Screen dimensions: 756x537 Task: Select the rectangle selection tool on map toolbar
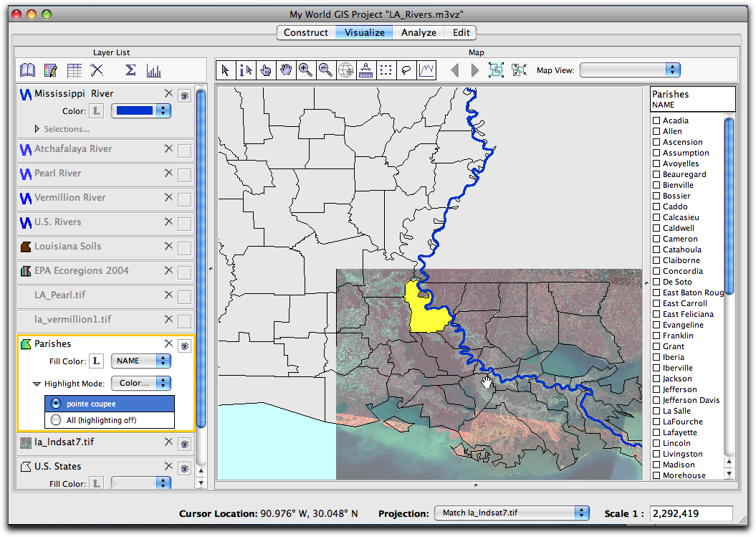coord(385,70)
